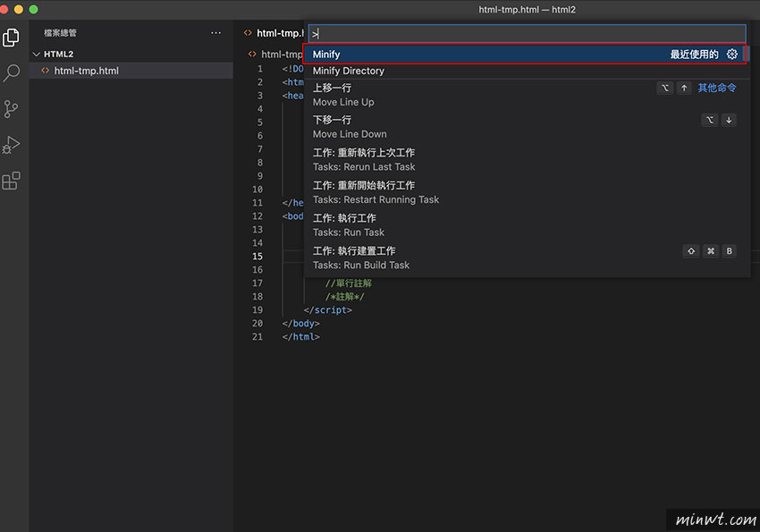
Task: Configure keybinding gear for Minify command
Action: point(732,55)
